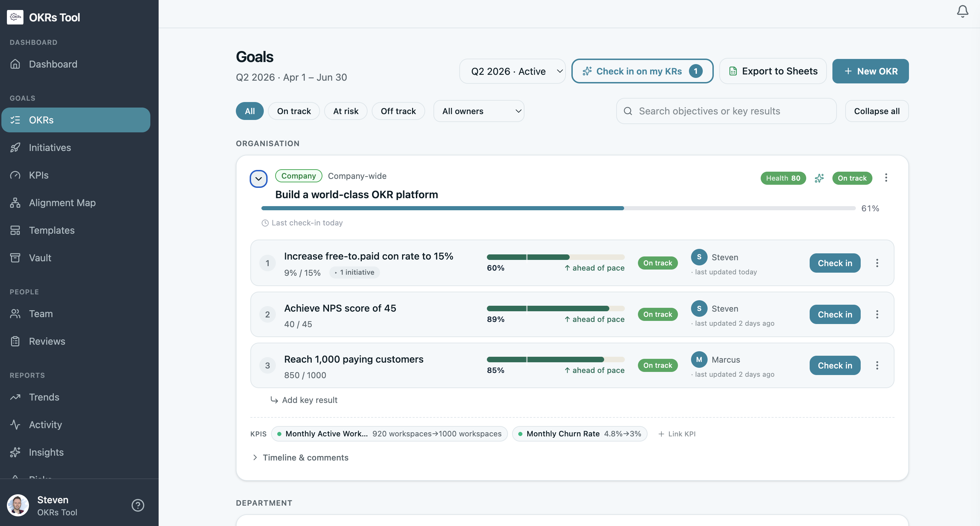This screenshot has height=526, width=980.
Task: Open the Q2 2026 Active period dropdown
Action: (x=512, y=71)
